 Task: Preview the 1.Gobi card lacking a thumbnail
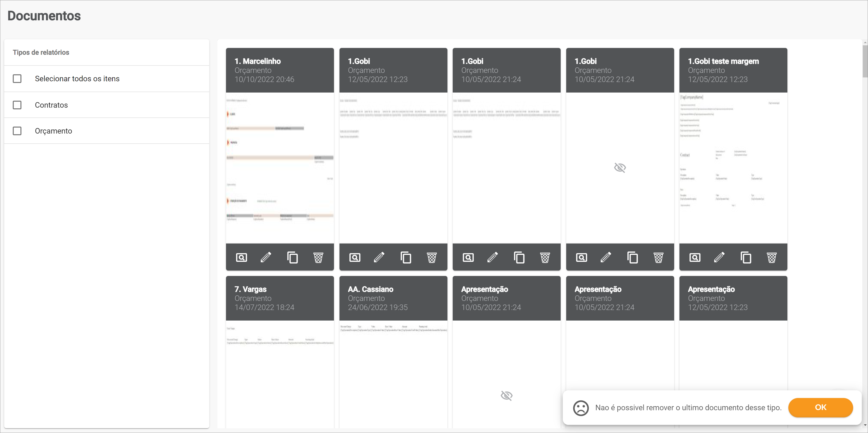pos(582,257)
